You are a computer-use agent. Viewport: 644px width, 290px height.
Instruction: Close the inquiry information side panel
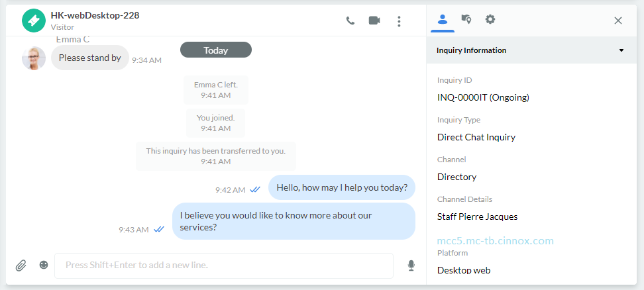(x=617, y=21)
